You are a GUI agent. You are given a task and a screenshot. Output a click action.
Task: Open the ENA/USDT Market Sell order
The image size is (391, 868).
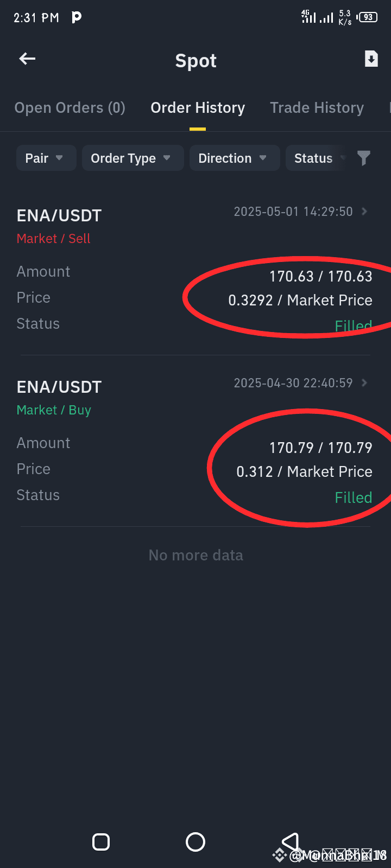pyautogui.click(x=195, y=270)
